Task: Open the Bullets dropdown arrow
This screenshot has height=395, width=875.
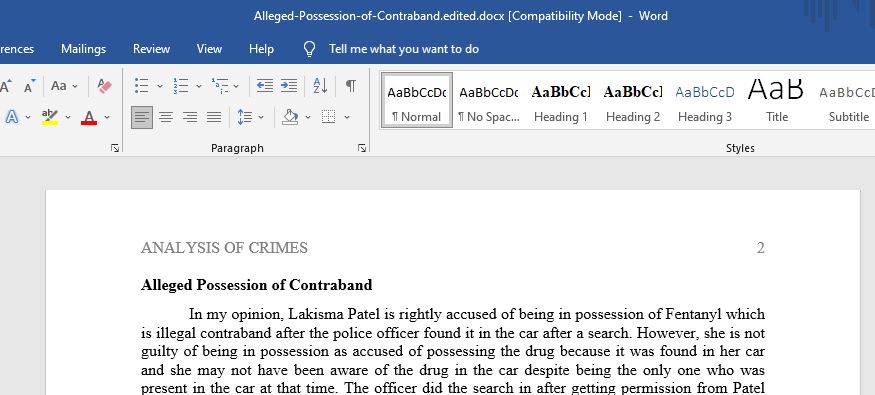Action: (160, 86)
